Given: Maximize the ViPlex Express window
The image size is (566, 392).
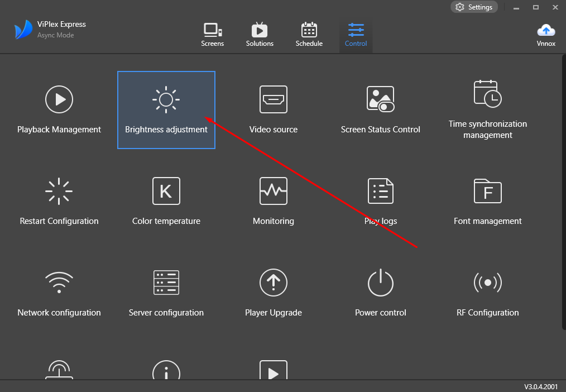Looking at the screenshot, I should [x=536, y=8].
